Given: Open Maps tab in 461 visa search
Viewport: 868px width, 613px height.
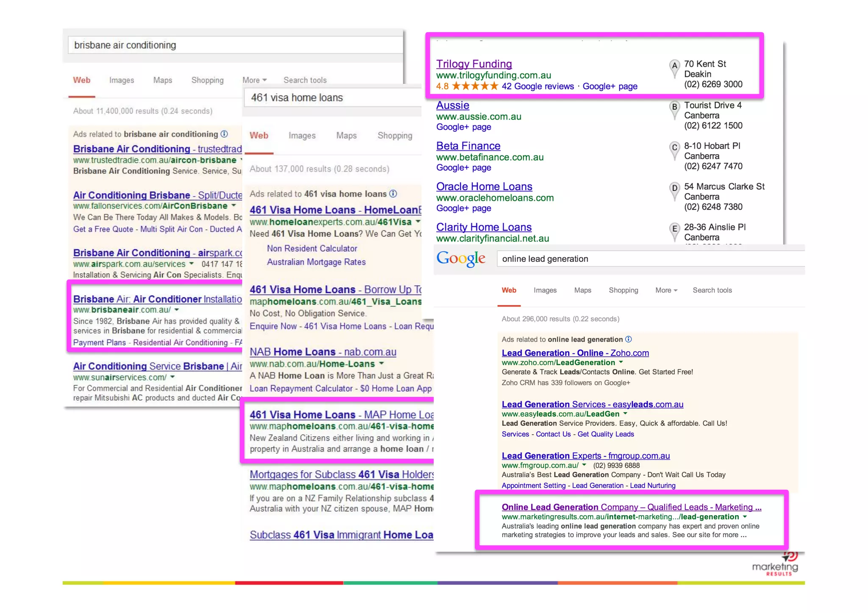Looking at the screenshot, I should click(346, 136).
